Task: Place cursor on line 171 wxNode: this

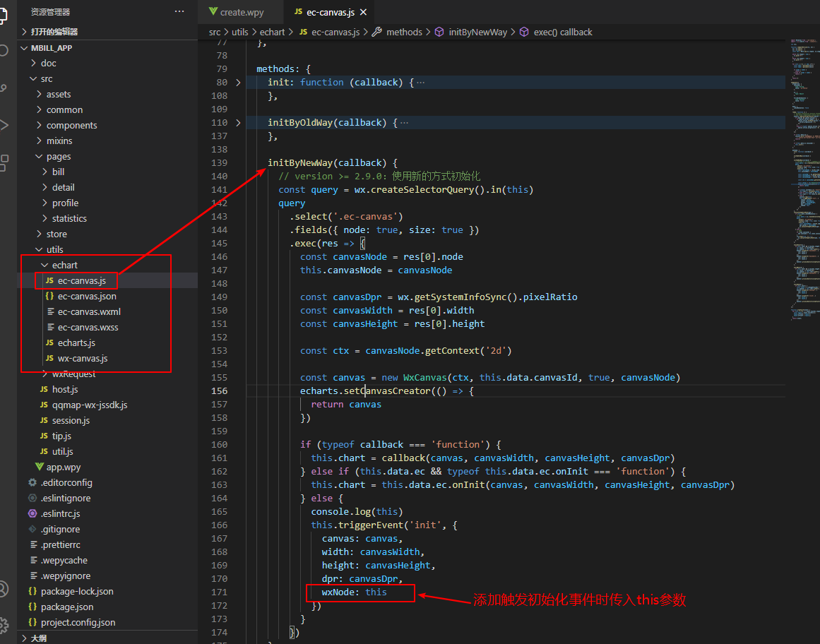Action: tap(354, 592)
